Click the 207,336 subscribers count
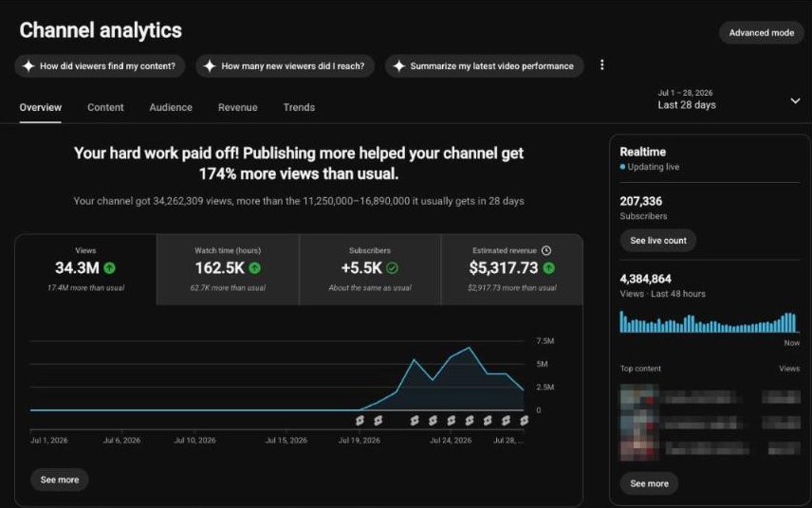 coord(641,201)
